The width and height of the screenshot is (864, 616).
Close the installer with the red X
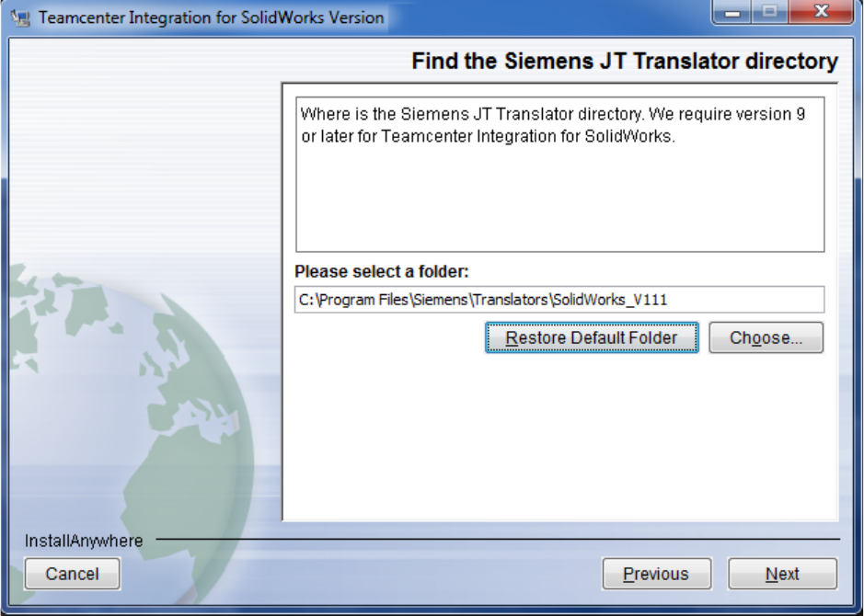(x=820, y=14)
